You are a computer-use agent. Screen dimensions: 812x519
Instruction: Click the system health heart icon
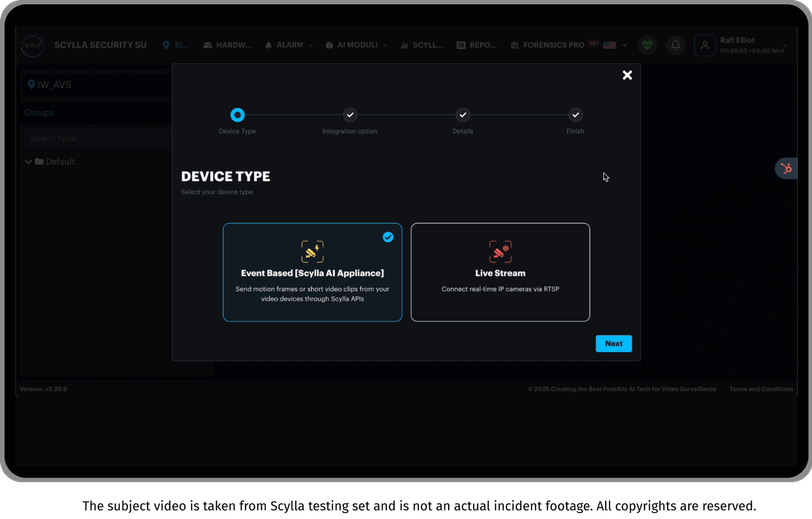click(647, 45)
